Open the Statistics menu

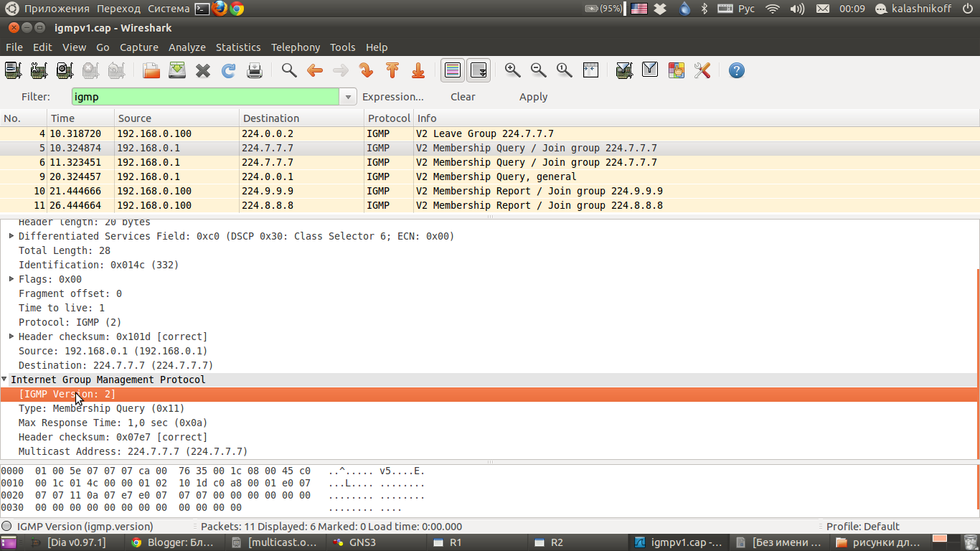pos(238,47)
